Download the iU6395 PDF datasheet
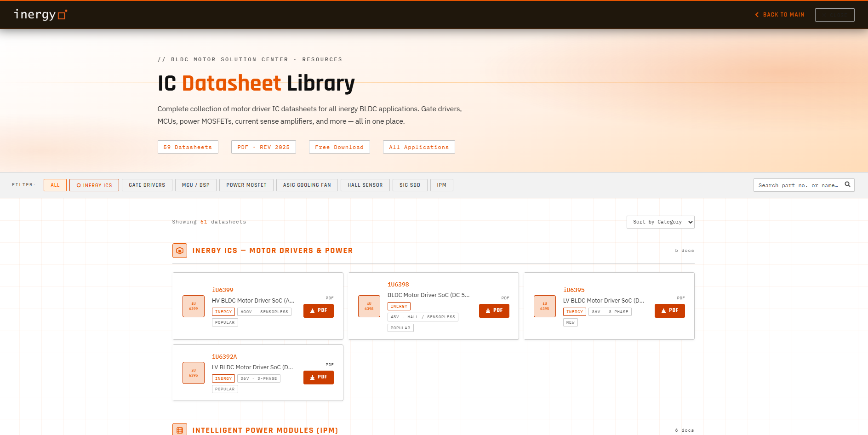The width and height of the screenshot is (868, 435). (x=670, y=311)
